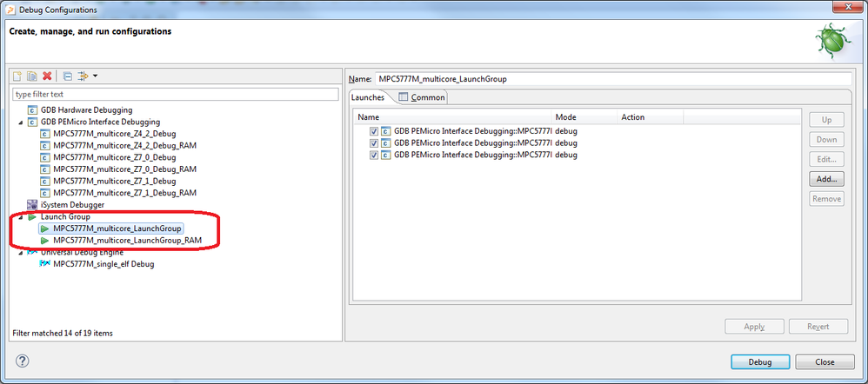This screenshot has width=868, height=384.
Task: Click the type filter text field
Action: click(176, 94)
